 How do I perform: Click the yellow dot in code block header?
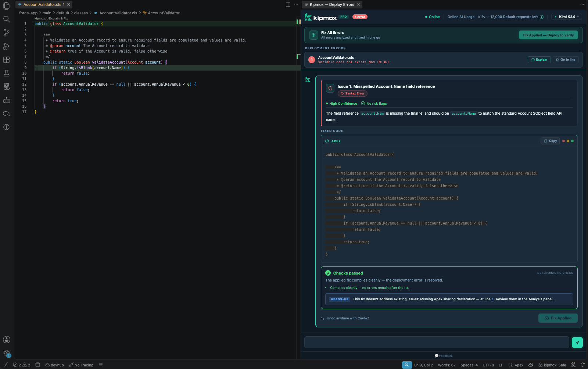(568, 141)
